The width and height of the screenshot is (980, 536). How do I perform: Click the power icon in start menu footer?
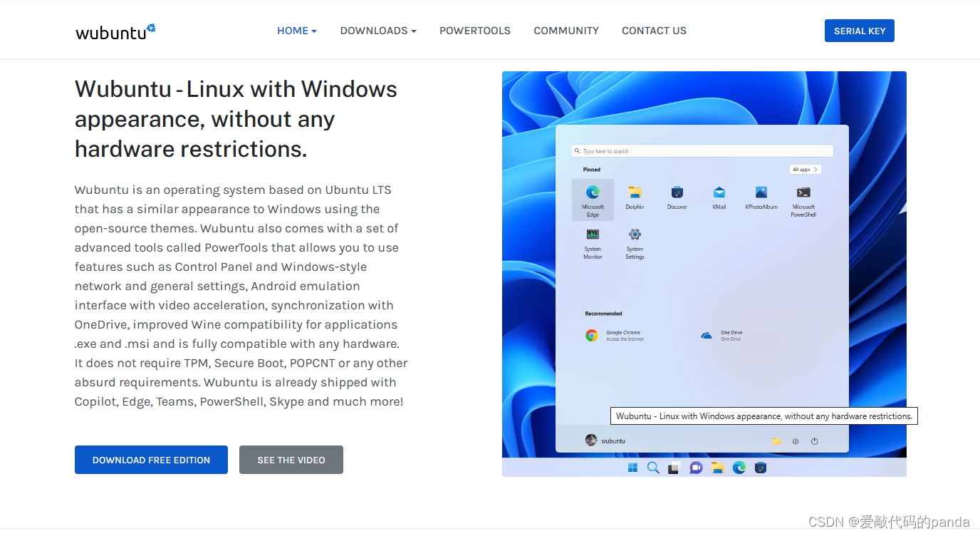click(815, 441)
